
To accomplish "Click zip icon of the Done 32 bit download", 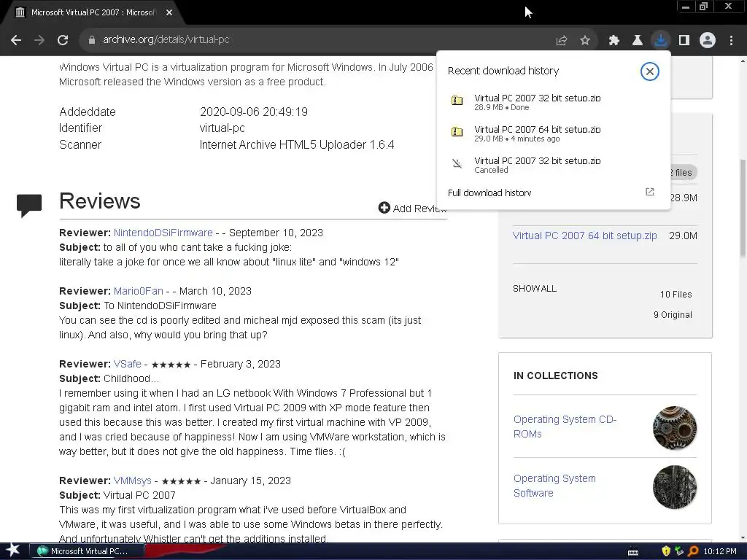I will [457, 101].
